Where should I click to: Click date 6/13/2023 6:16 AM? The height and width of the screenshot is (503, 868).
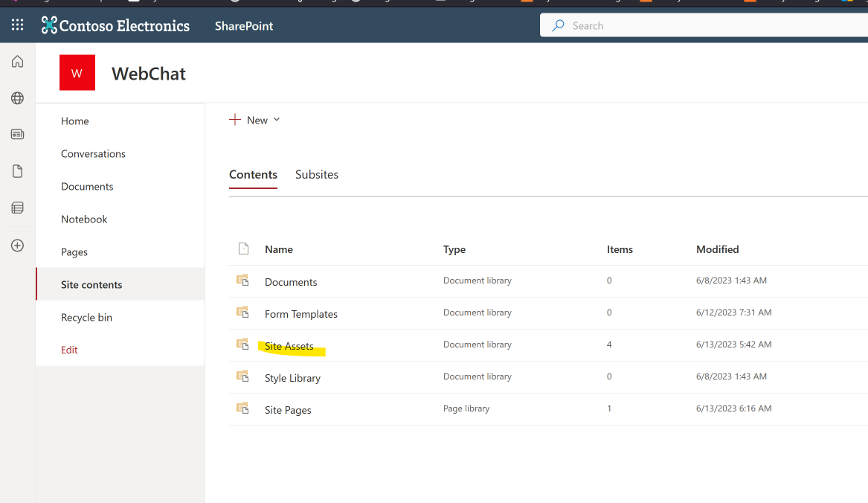click(733, 409)
